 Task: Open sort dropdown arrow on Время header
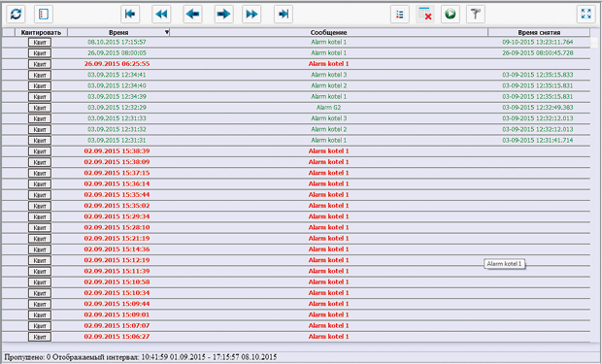167,32
